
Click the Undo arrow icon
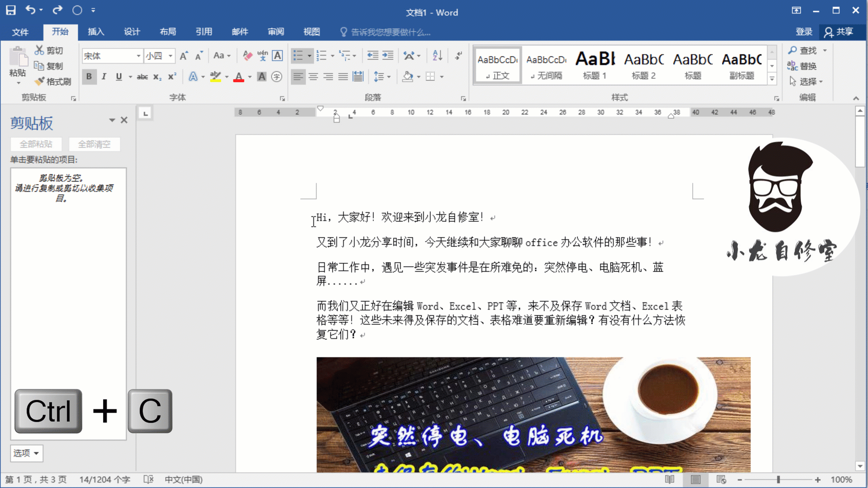pyautogui.click(x=30, y=9)
